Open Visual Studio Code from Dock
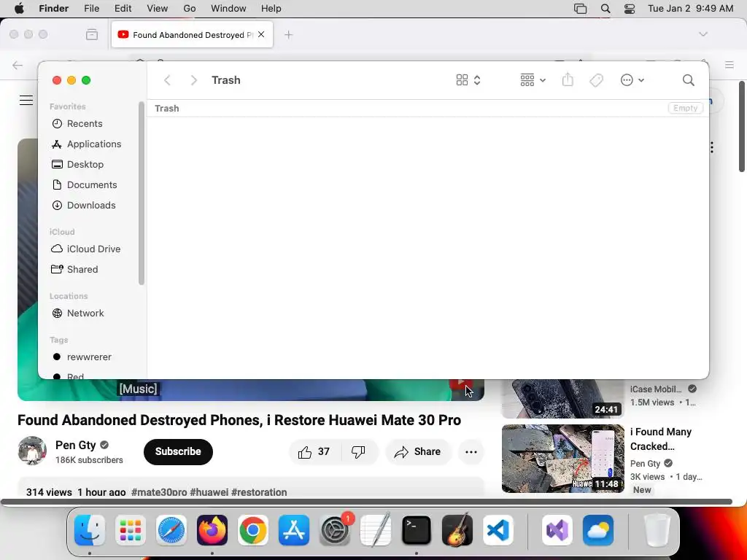Image resolution: width=747 pixels, height=560 pixels. pyautogui.click(x=498, y=530)
